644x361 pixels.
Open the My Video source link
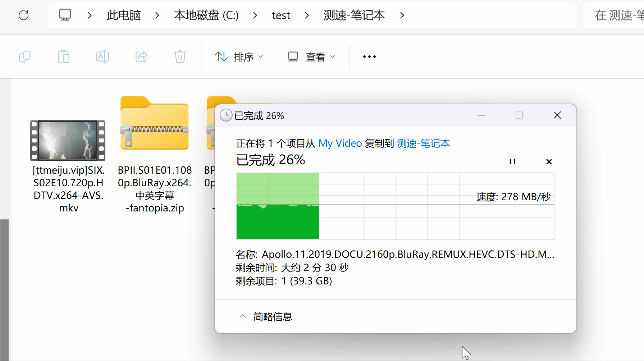(x=340, y=143)
